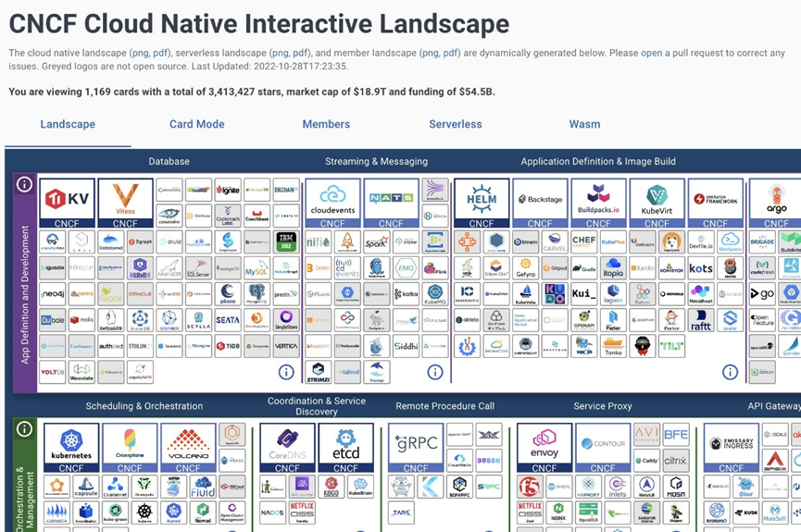The width and height of the screenshot is (801, 532).
Task: Select the Backstage logo card
Action: 540,203
